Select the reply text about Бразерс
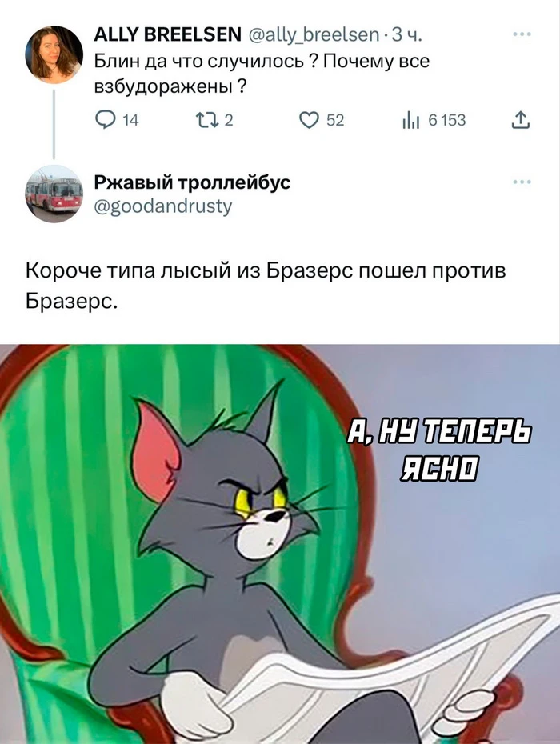Image resolution: width=560 pixels, height=744 pixels. tap(266, 286)
